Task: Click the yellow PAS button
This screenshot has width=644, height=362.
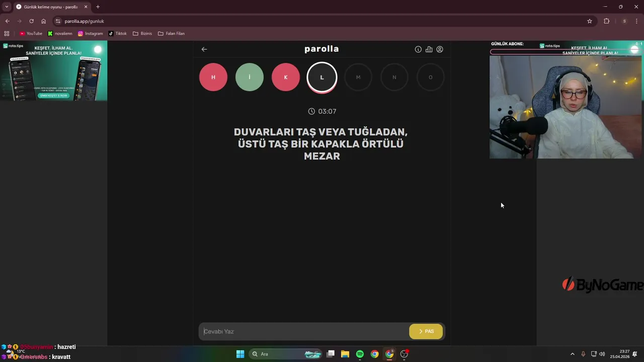Action: pos(426,331)
